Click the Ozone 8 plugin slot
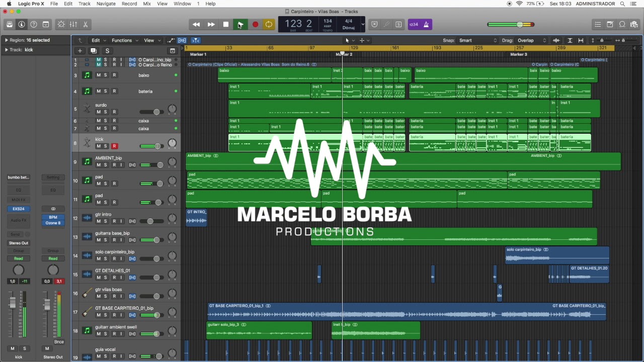The width and height of the screenshot is (644, 362). [x=53, y=223]
